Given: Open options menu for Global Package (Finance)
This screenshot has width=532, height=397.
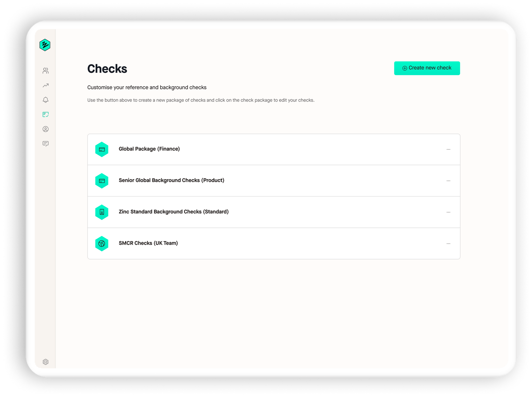Looking at the screenshot, I should [x=449, y=149].
